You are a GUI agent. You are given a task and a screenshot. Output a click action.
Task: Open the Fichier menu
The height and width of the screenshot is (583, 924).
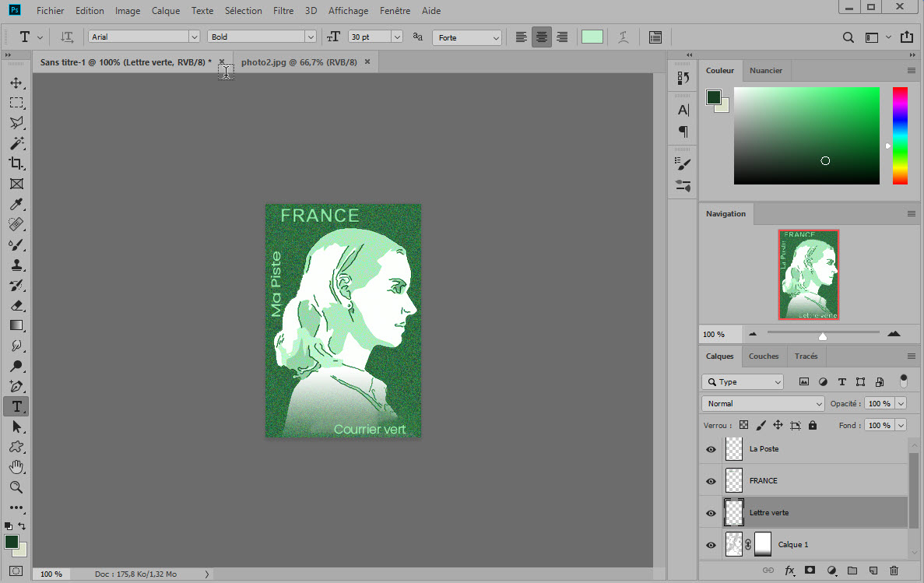pos(50,11)
